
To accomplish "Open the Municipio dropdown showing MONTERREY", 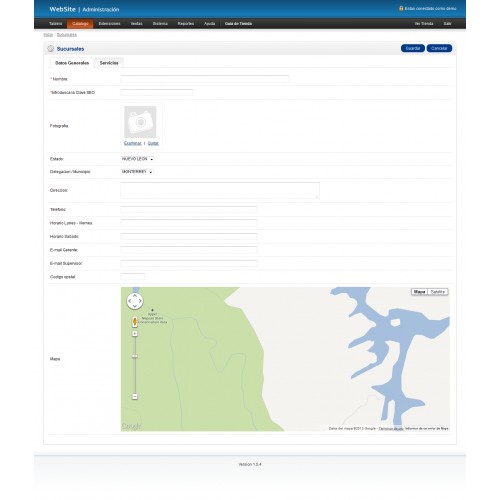I will point(137,172).
